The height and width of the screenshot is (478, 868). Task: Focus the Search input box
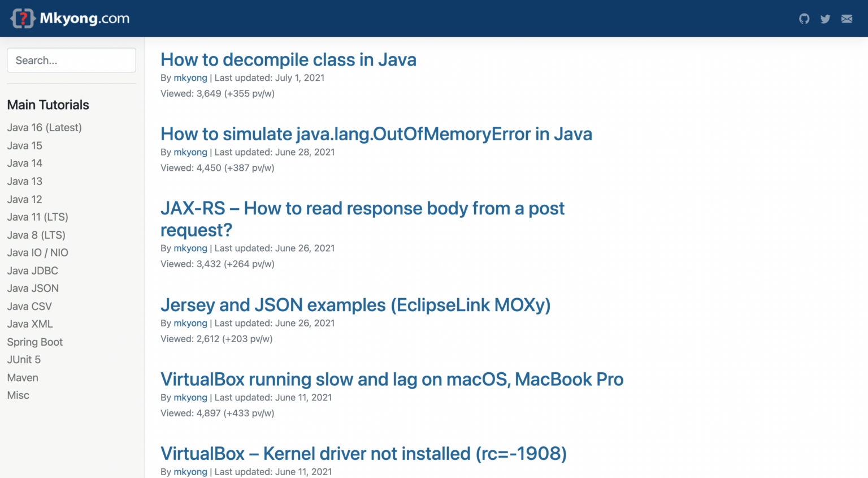click(x=71, y=60)
